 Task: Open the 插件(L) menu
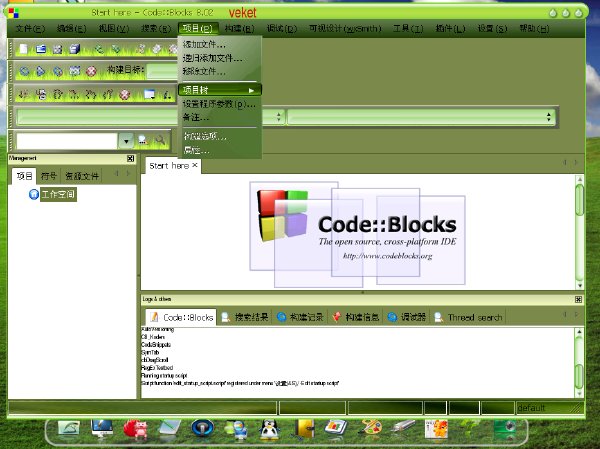450,29
